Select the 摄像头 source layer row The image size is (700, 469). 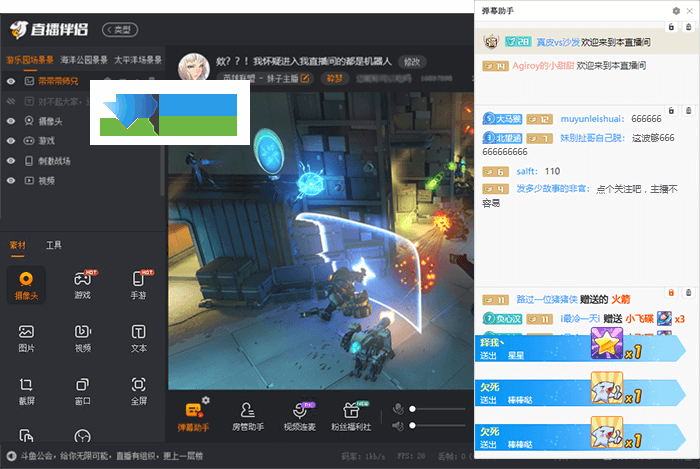(x=81, y=121)
